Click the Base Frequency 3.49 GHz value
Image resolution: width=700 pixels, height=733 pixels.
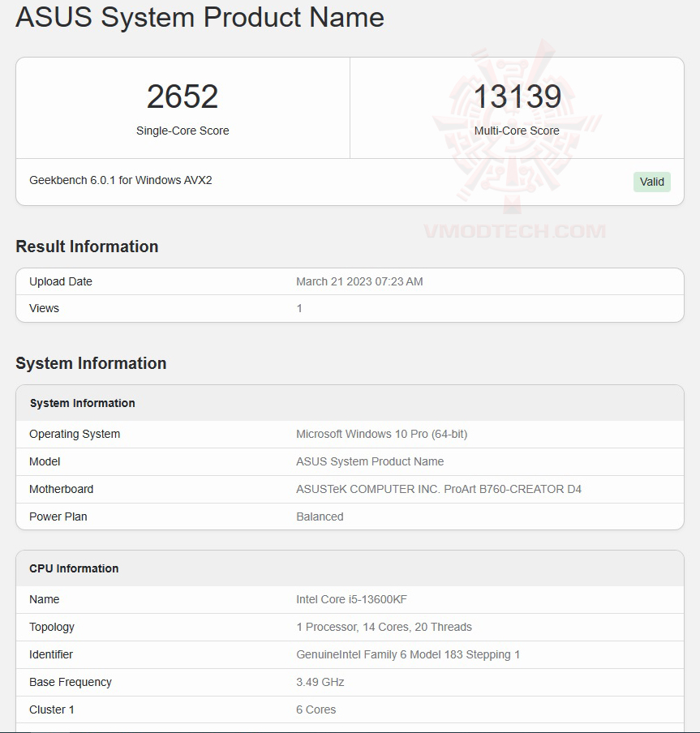[320, 682]
